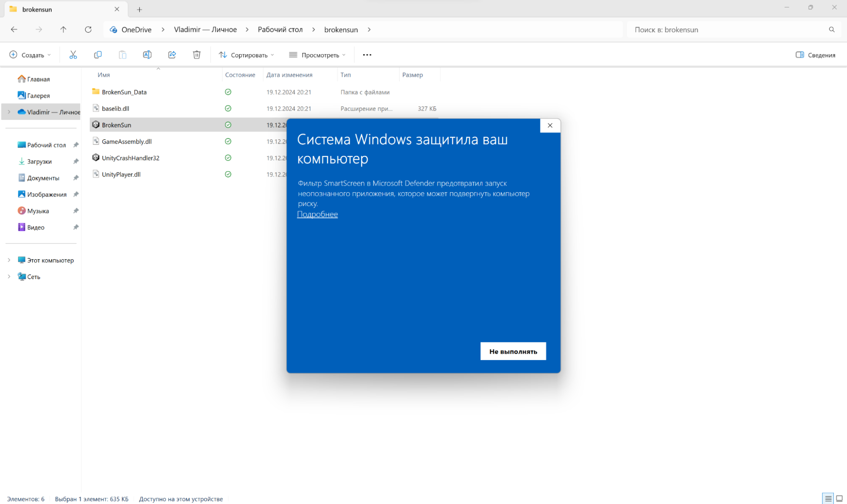Expand chevron after Рабочий стол in path

[x=314, y=30]
